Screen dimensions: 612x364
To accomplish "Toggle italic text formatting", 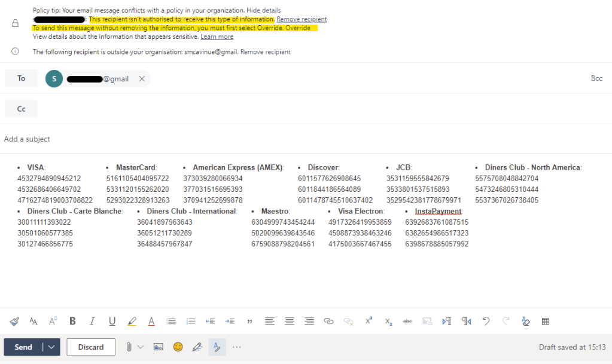I will pos(92,321).
